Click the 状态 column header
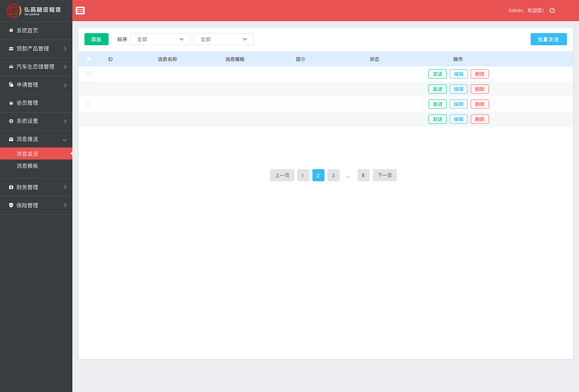Screen dimensions: 579x392 tap(375, 59)
